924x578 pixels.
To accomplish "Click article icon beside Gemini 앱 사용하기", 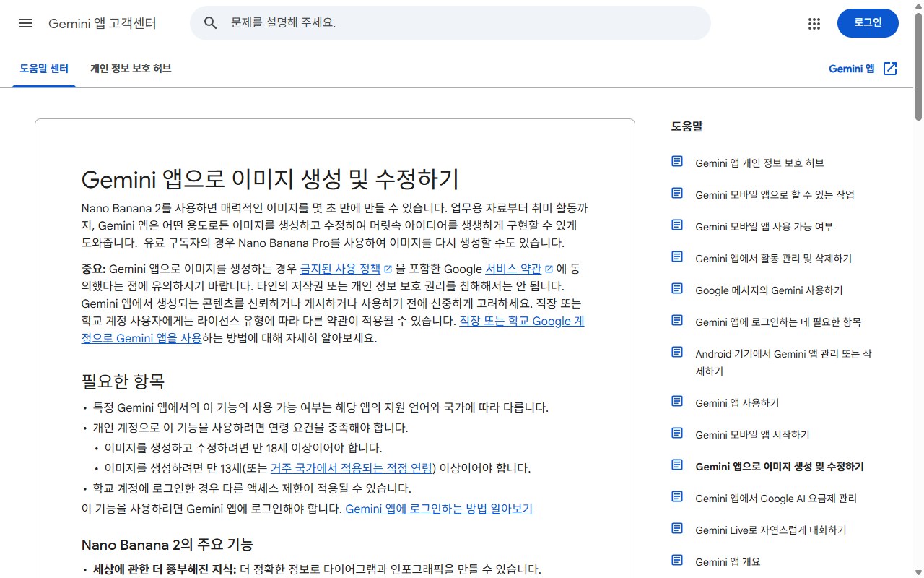I will tap(677, 401).
